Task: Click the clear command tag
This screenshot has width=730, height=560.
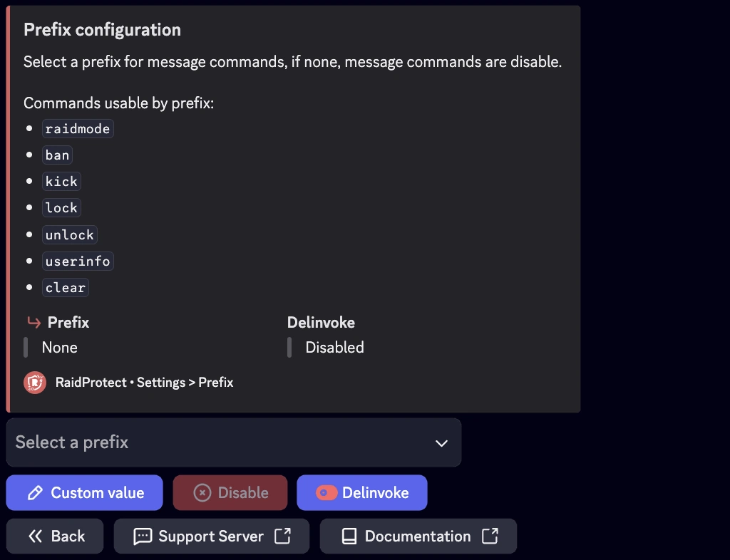Action: click(x=65, y=287)
